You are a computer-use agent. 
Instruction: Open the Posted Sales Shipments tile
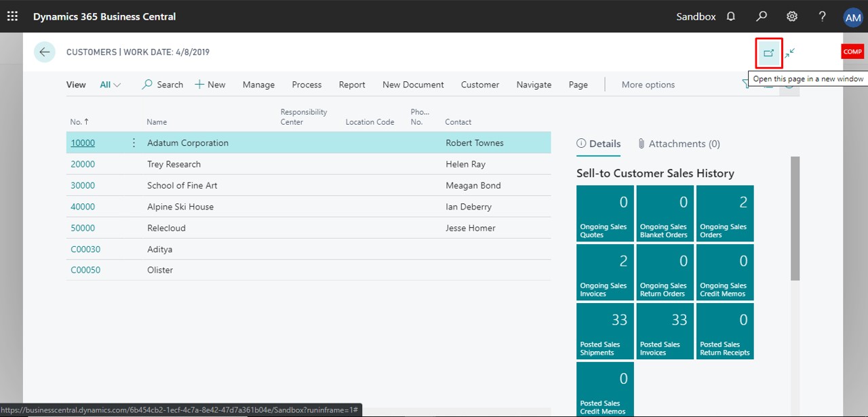pyautogui.click(x=605, y=331)
